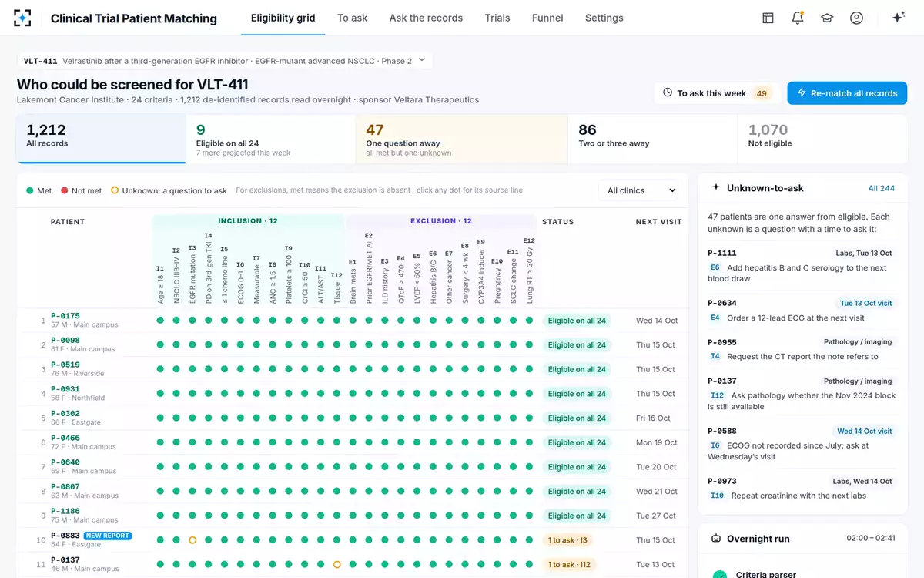Viewport: 924px width, 578px height.
Task: Click the I1 dot in P-0466 row
Action: (160, 442)
